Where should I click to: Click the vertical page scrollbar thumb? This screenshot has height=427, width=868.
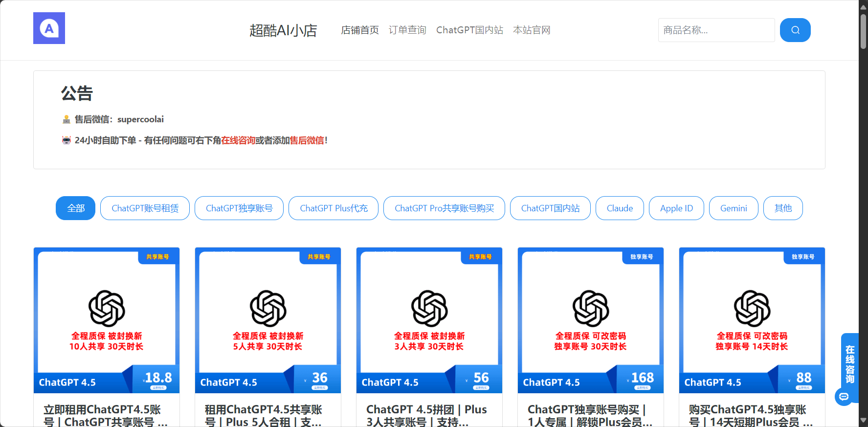click(864, 32)
